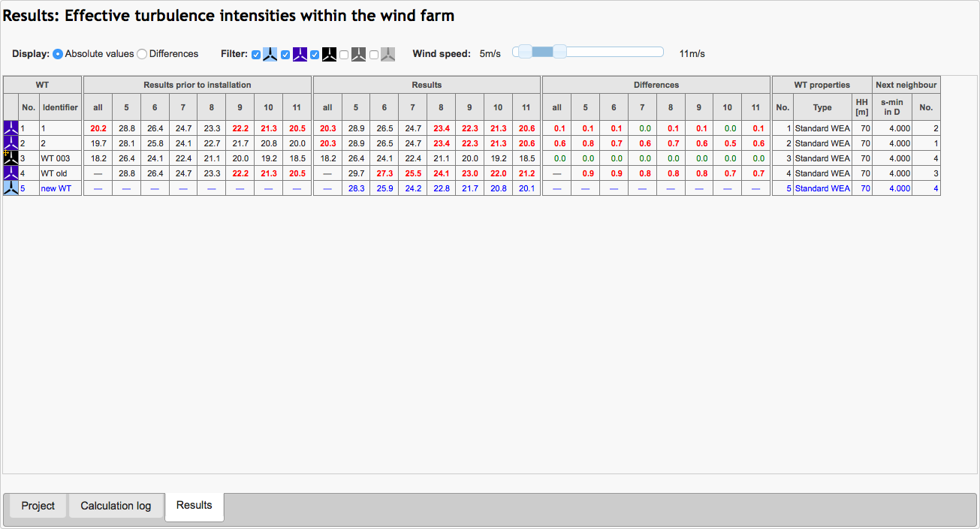The height and width of the screenshot is (529, 980).
Task: Click the light blue icon for new WT
Action: 11,188
